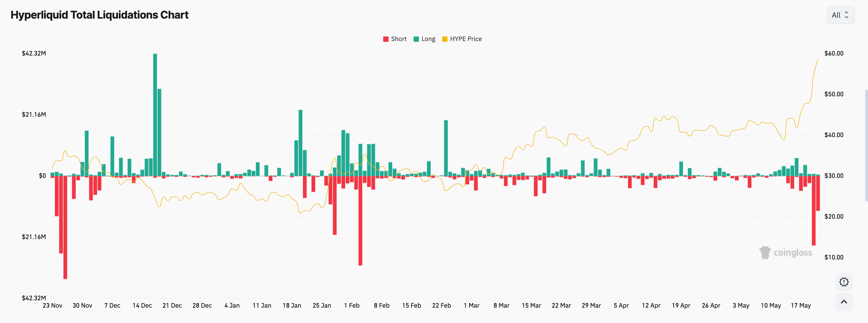Click the 8 Mar x-axis label
Viewport: 868px width, 323px height.
501,306
